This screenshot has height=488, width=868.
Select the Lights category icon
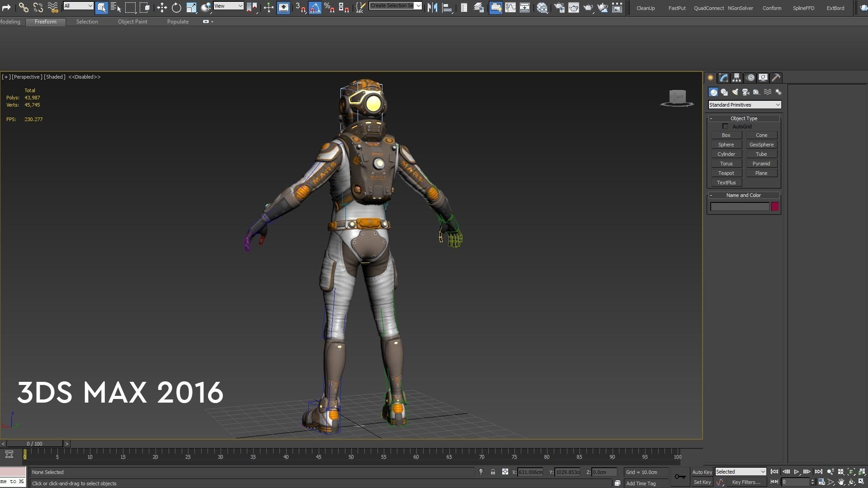[x=735, y=92]
